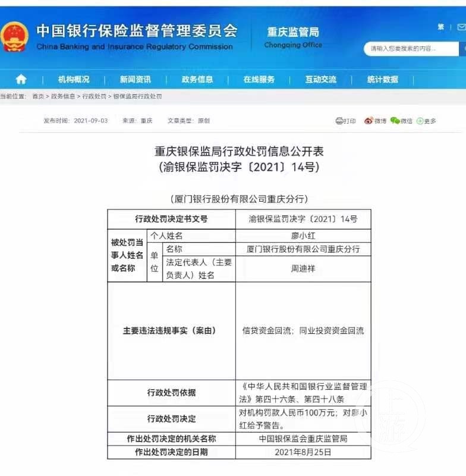
Task: Click legal basis 第四十六条、第四十八条 text
Action: [x=300, y=399]
